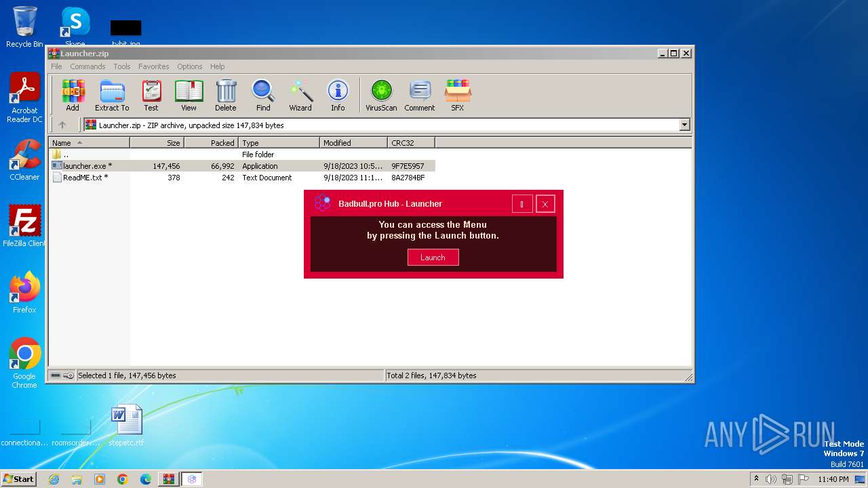
Task: Open the Favorites menu
Action: 154,66
